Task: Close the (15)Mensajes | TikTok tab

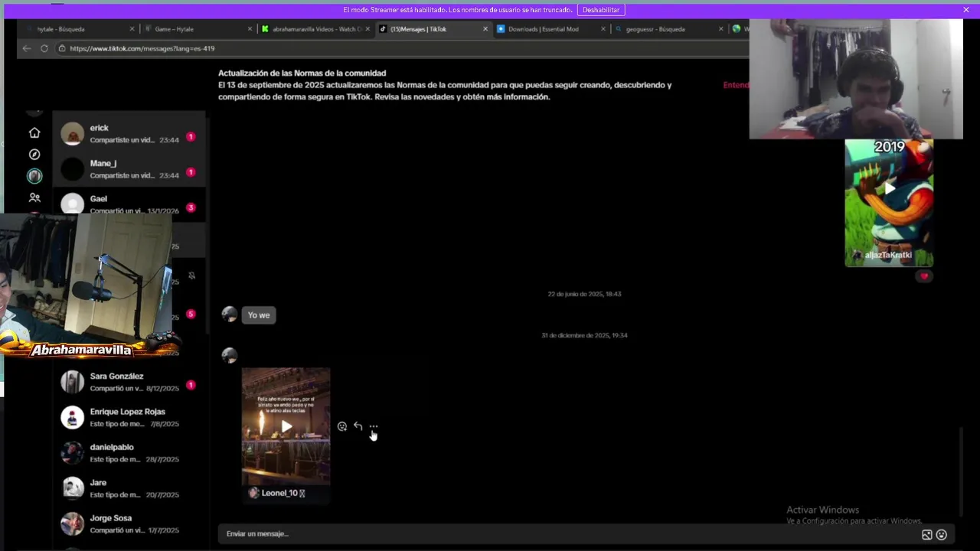Action: point(485,29)
